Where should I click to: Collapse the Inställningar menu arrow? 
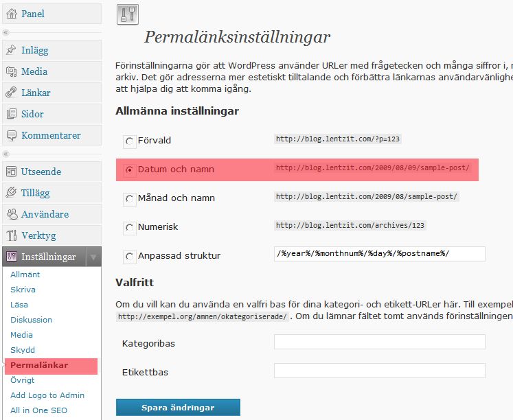click(x=93, y=257)
